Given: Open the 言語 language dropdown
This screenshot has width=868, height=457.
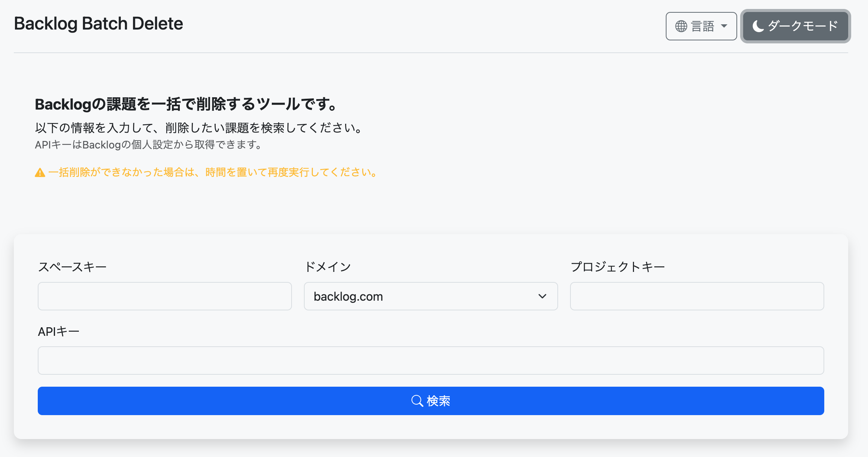Looking at the screenshot, I should [701, 26].
